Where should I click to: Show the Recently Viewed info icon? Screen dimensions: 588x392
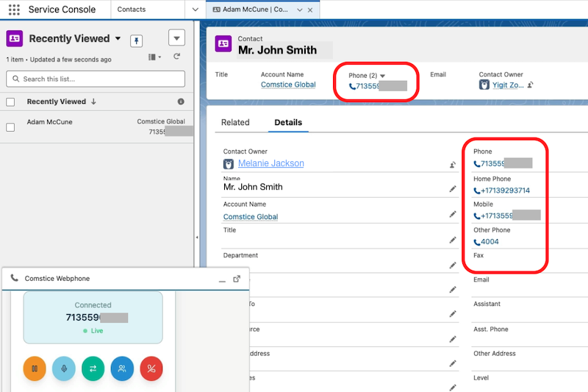coord(181,101)
